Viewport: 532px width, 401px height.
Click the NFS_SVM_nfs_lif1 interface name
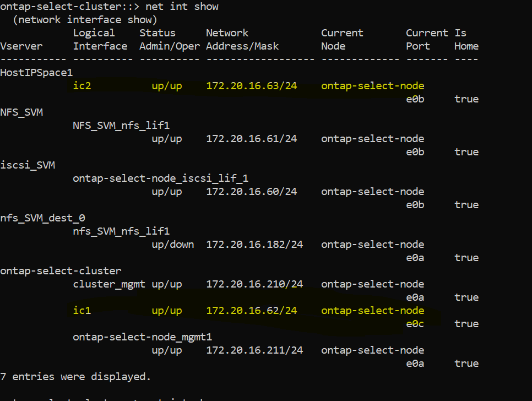tap(121, 126)
